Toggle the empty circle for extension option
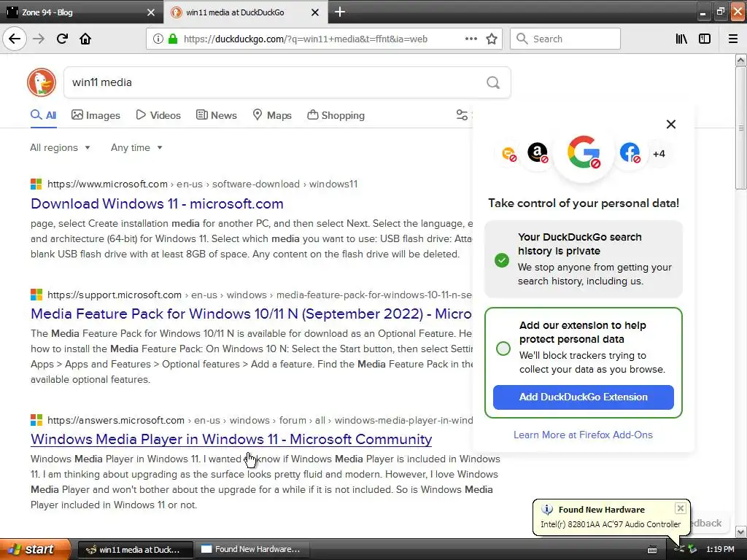747x560 pixels. click(503, 349)
